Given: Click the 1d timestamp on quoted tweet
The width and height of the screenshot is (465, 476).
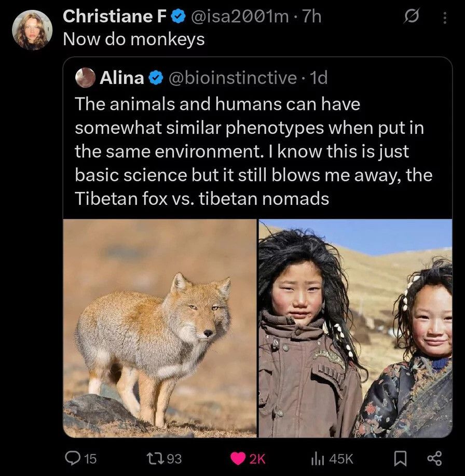Looking at the screenshot, I should tap(318, 78).
